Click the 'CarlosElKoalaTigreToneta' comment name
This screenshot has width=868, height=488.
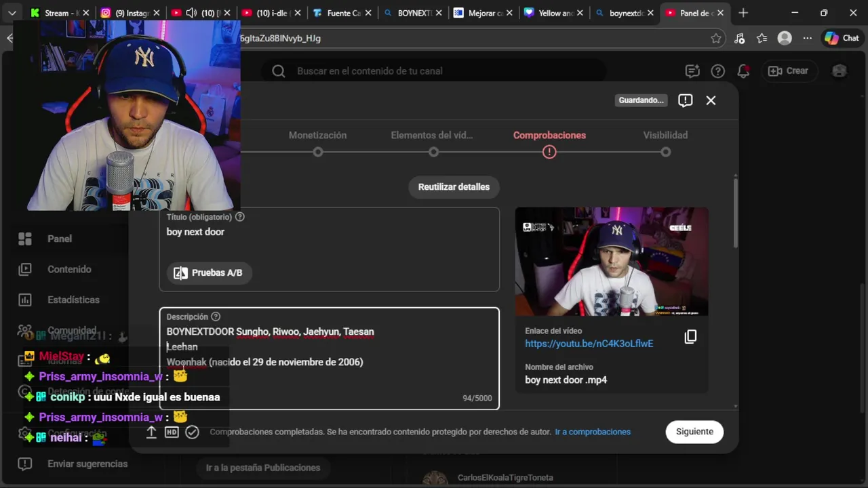click(505, 478)
